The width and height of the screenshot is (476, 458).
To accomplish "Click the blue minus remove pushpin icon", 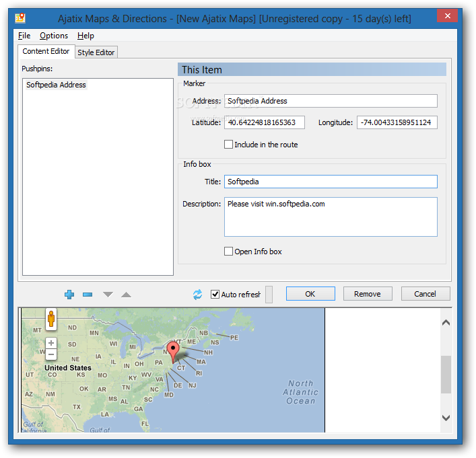I will coord(88,295).
